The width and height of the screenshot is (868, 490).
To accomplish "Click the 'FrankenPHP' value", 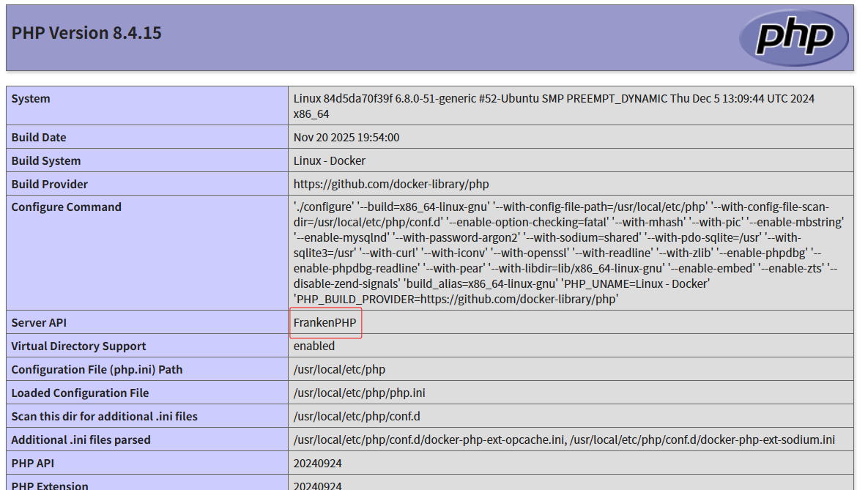I will (325, 322).
